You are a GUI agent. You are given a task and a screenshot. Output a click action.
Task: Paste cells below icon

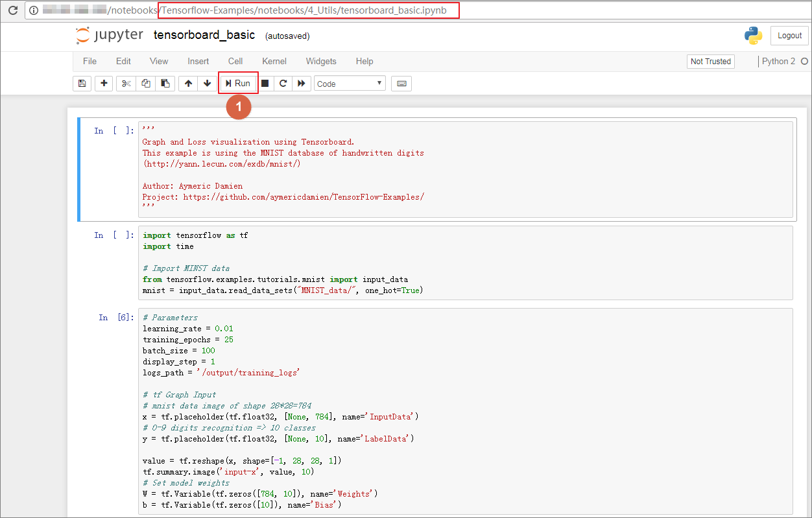point(165,84)
